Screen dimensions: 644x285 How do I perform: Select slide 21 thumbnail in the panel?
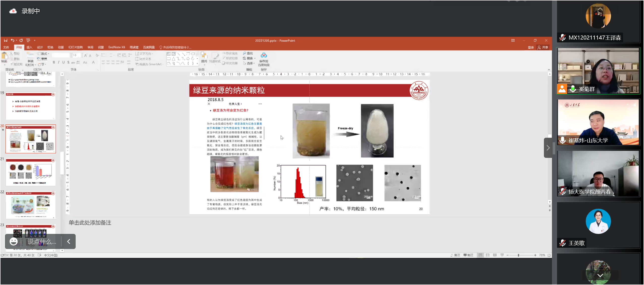31,172
